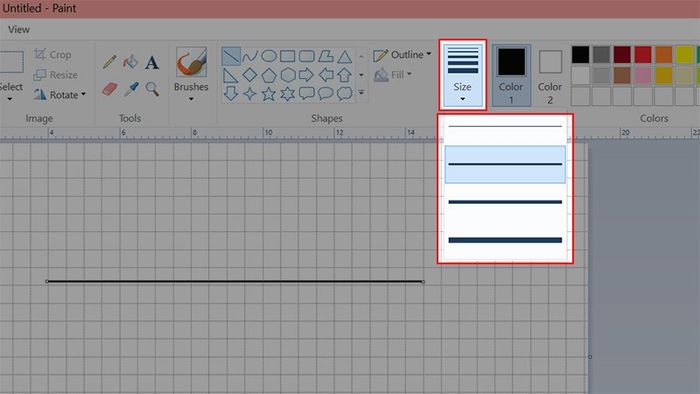Screen dimensions: 700x394
Task: Expand the Shapes gallery with the More arrow
Action: tap(361, 93)
